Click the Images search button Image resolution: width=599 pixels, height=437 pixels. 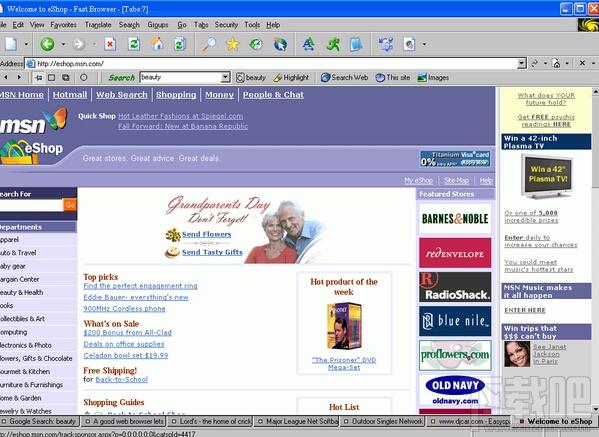433,78
